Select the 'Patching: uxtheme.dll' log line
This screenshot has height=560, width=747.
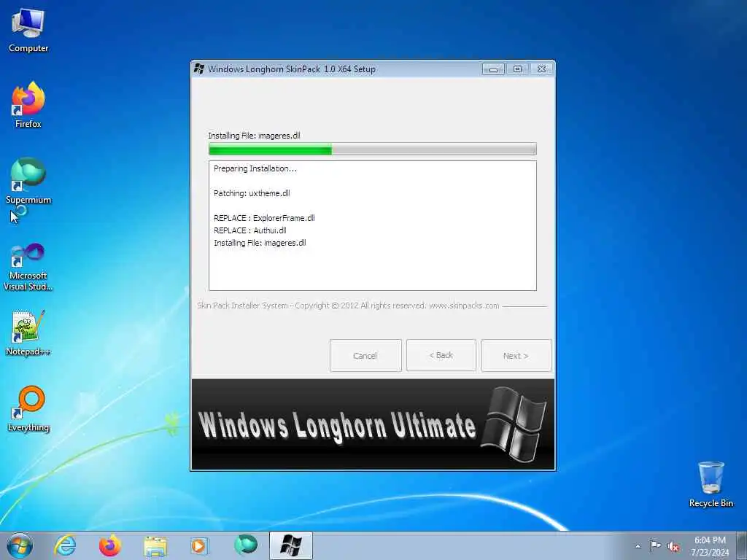pyautogui.click(x=252, y=193)
